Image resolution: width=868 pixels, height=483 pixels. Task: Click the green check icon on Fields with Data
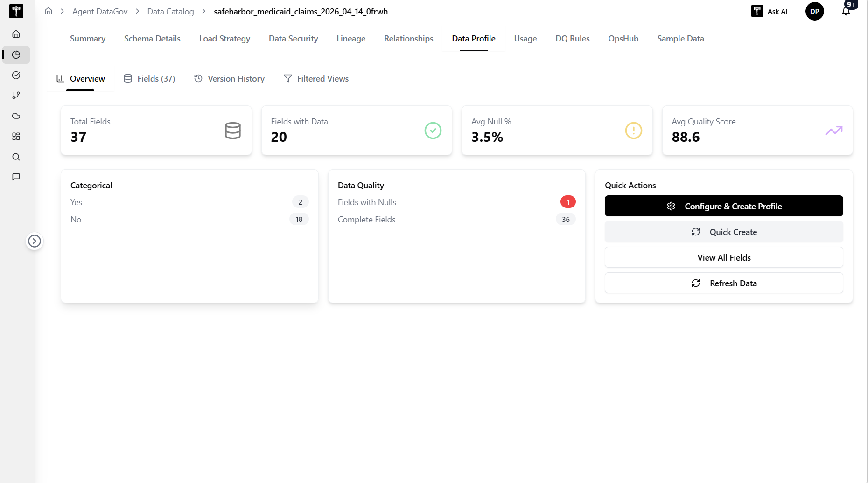coord(433,131)
